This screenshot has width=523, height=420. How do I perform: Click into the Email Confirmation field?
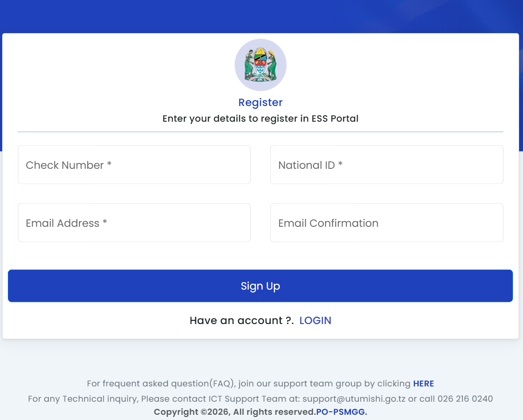[387, 223]
